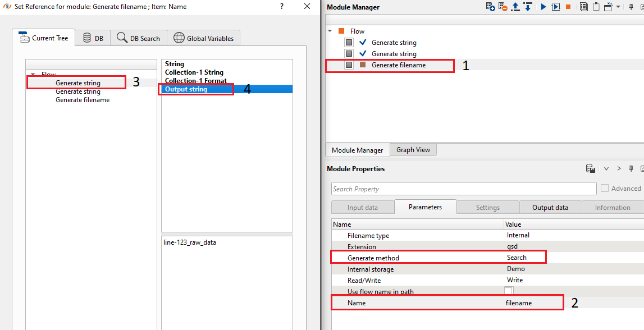The image size is (644, 330).
Task: Move the module up with the up-arrow icon
Action: (x=515, y=7)
